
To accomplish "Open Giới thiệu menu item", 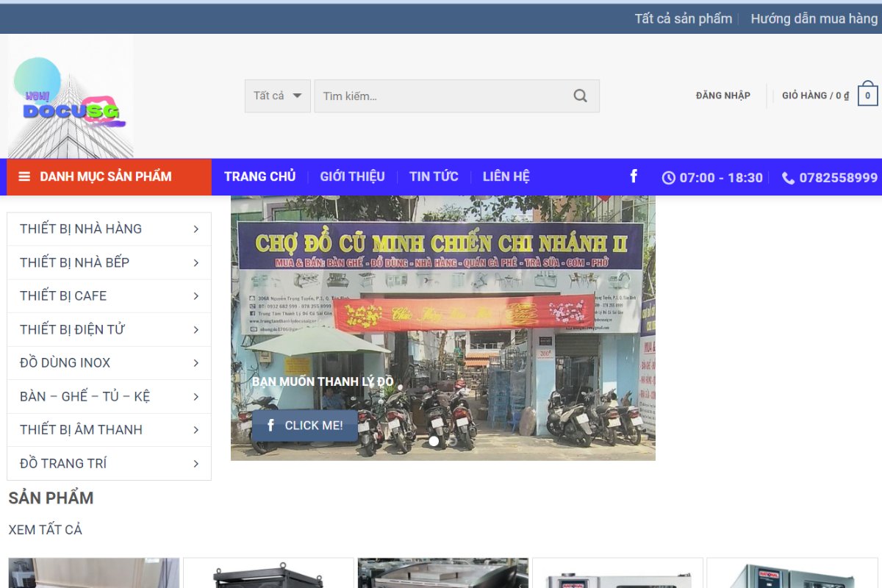I will coord(352,176).
